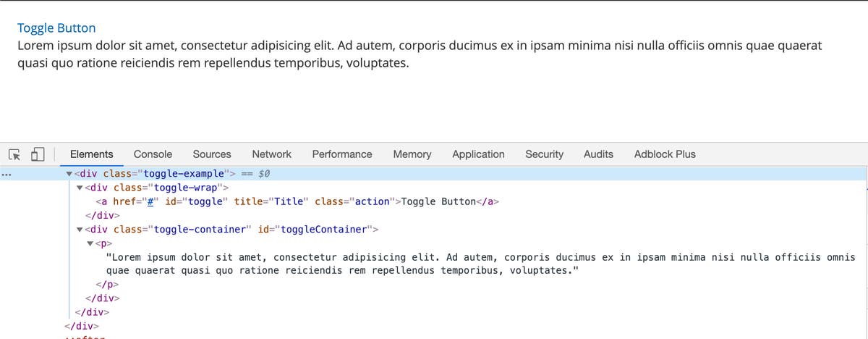Open the Application tab

pyautogui.click(x=478, y=154)
